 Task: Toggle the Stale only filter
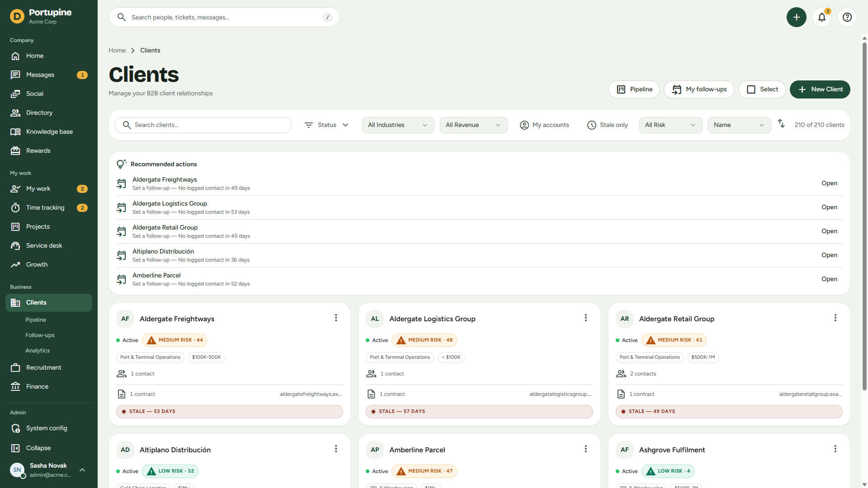[x=608, y=125]
